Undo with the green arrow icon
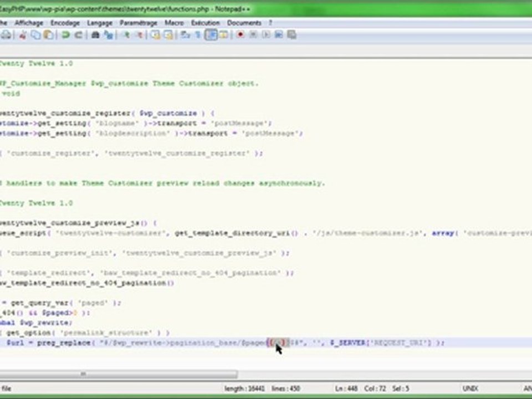Screen dimensions: 532x399 (65, 34)
